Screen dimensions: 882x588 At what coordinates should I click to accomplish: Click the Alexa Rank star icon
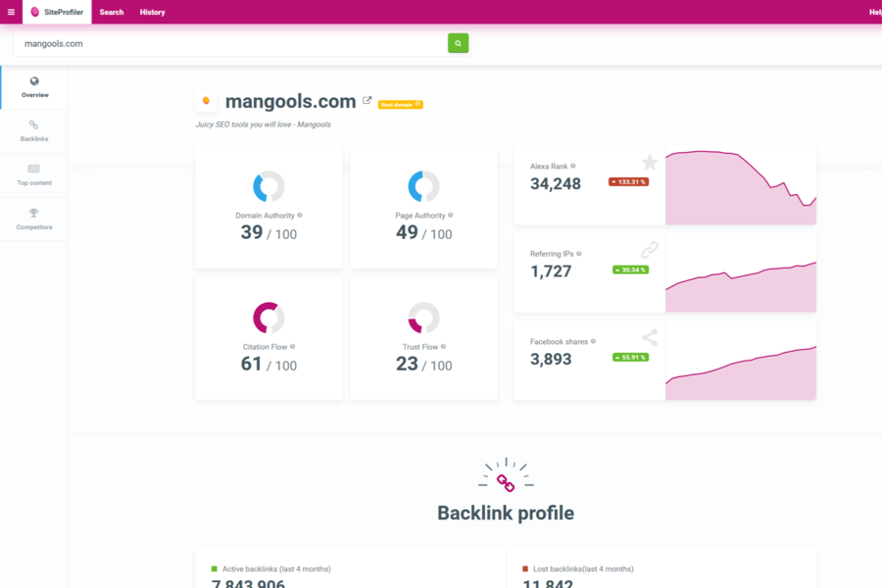(x=650, y=163)
